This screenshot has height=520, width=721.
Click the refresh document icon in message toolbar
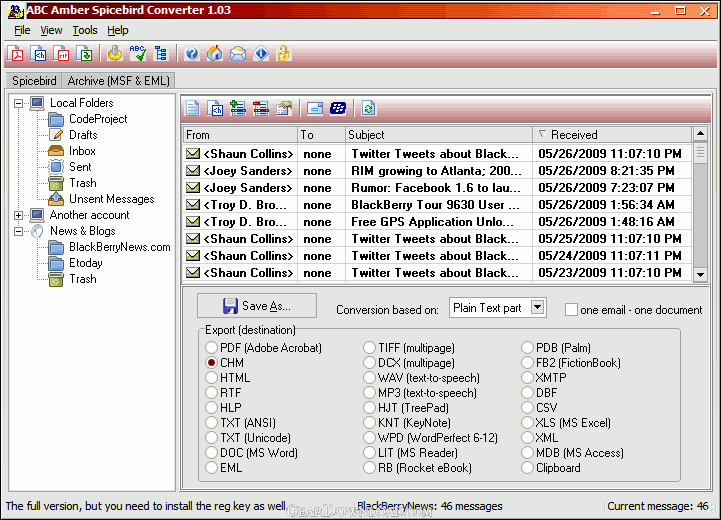(x=369, y=109)
